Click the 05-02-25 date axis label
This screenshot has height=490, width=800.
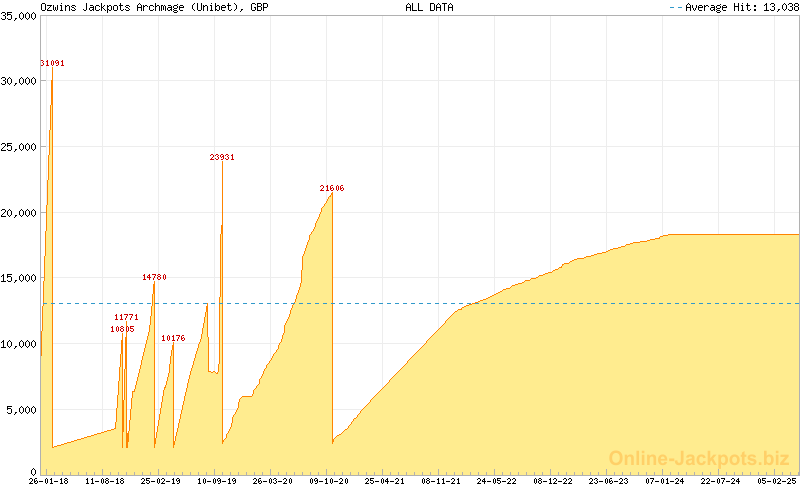pos(776,481)
